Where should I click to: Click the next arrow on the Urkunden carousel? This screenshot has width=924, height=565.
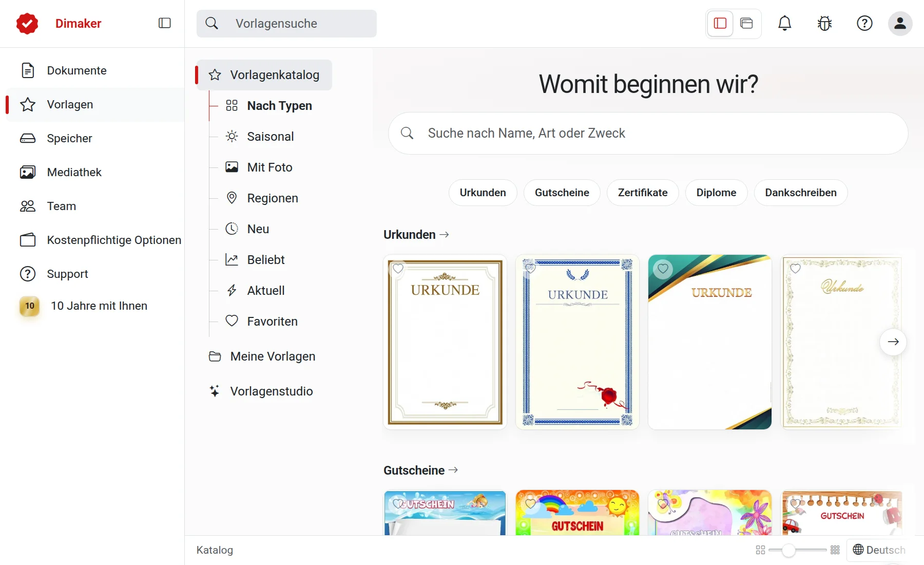pos(893,342)
